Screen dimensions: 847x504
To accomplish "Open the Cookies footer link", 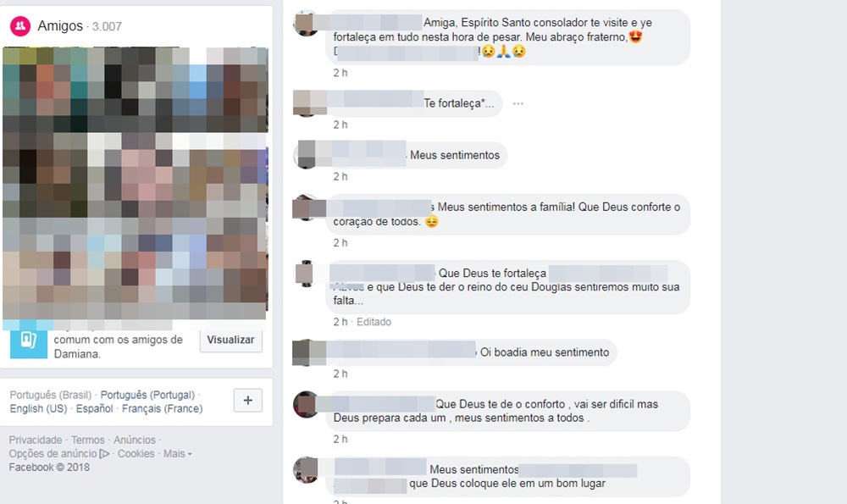I will click(x=136, y=454).
